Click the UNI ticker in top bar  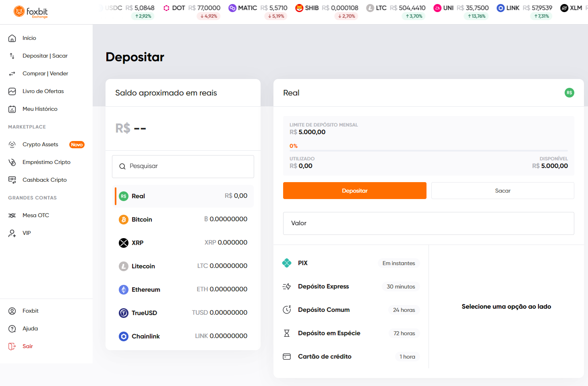[x=461, y=11]
